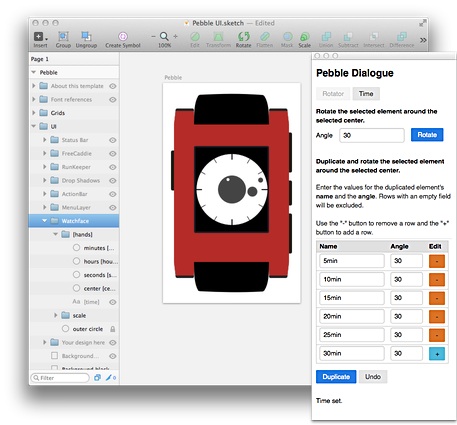Click the Duplicate button

coord(336,377)
